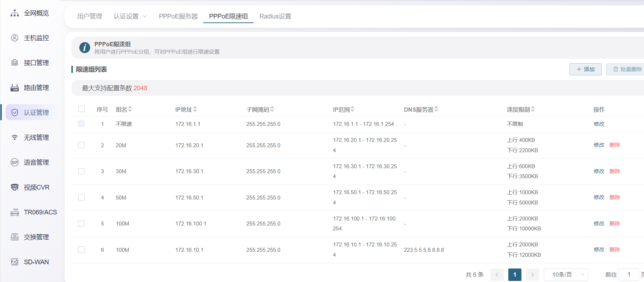This screenshot has width=644, height=282.
Task: Switch to the Radius设置 tab
Action: 275,16
